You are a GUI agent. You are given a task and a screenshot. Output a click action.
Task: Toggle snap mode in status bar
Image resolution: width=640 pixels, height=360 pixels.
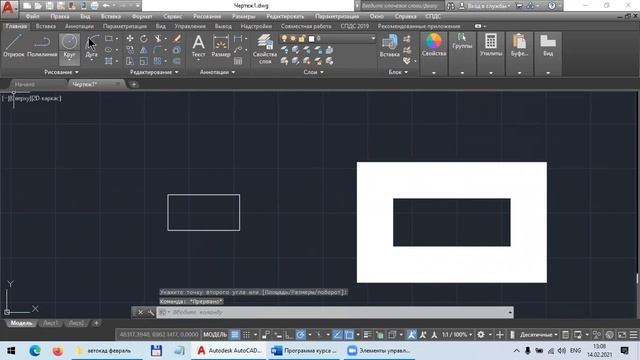point(246,335)
